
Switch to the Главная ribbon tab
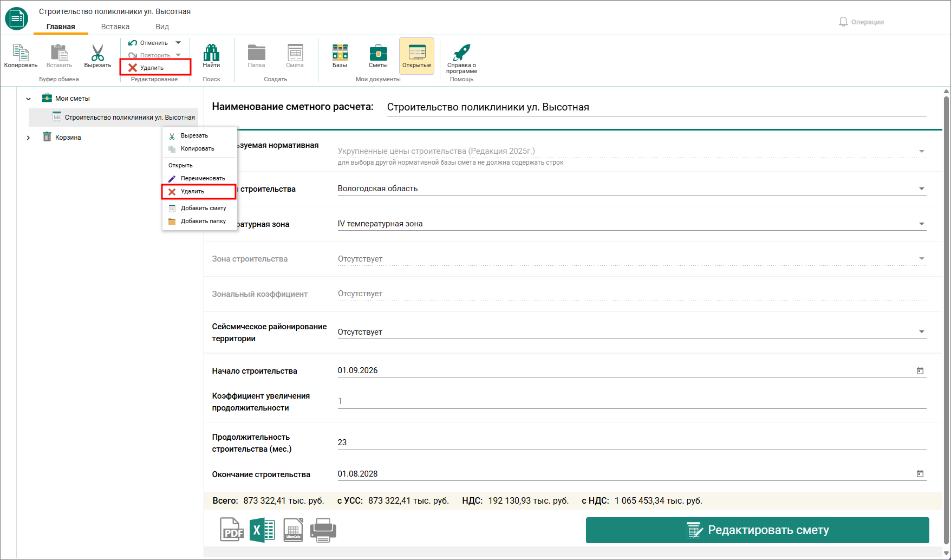tap(61, 27)
